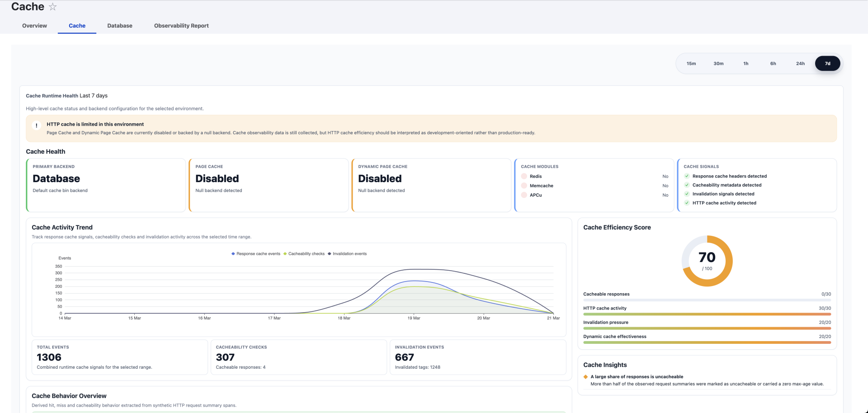Open the Observability Report tab

tap(181, 26)
